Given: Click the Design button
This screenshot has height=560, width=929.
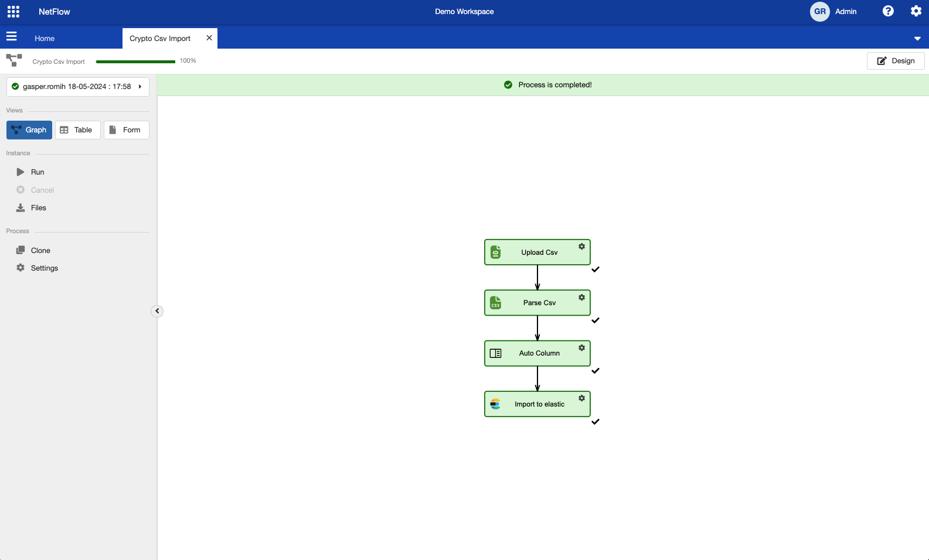Looking at the screenshot, I should [895, 61].
